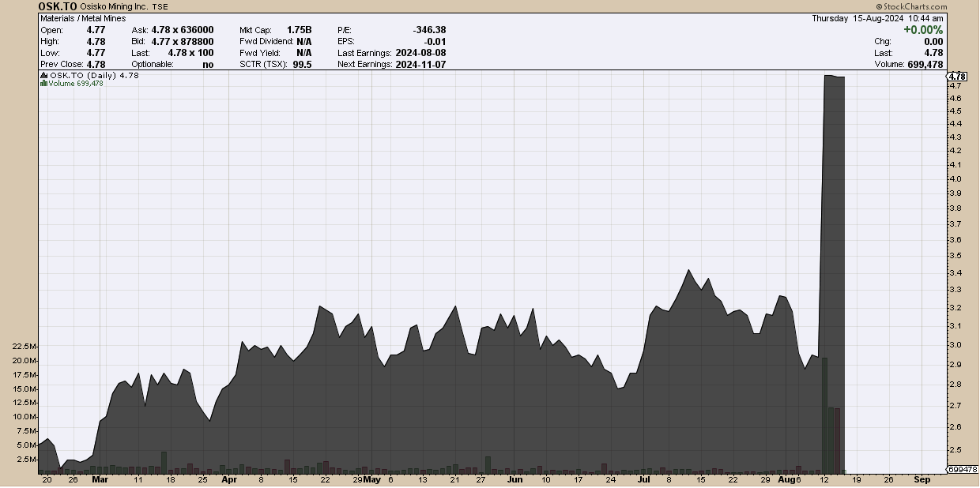
Task: Click the 2.5 price axis label
Action: tap(955, 450)
